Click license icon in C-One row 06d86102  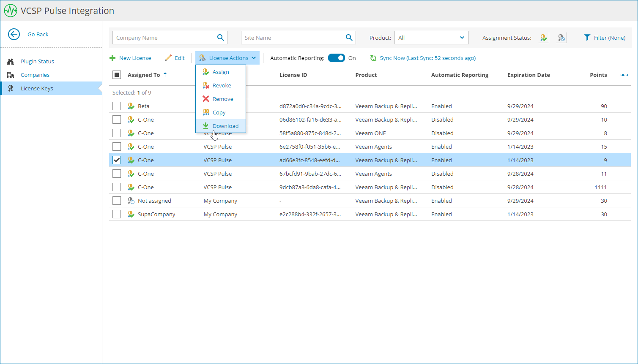click(x=131, y=120)
